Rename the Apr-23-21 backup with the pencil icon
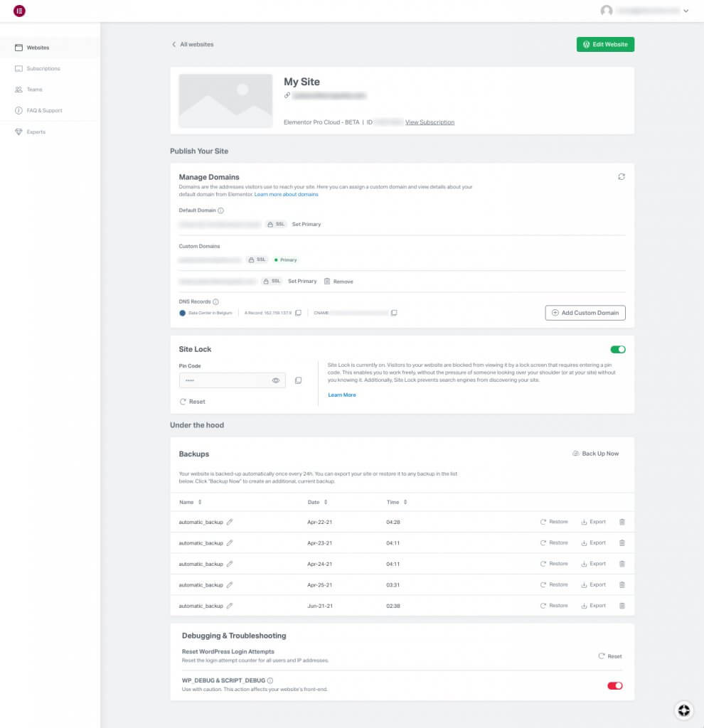Image resolution: width=704 pixels, height=728 pixels. click(230, 543)
